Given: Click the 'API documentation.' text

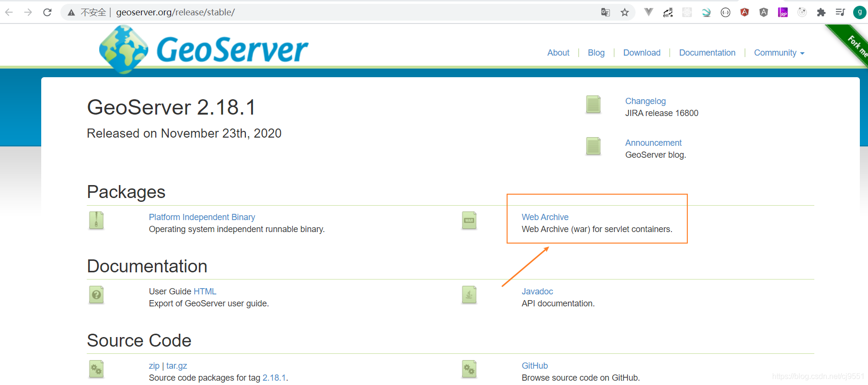Looking at the screenshot, I should click(558, 303).
